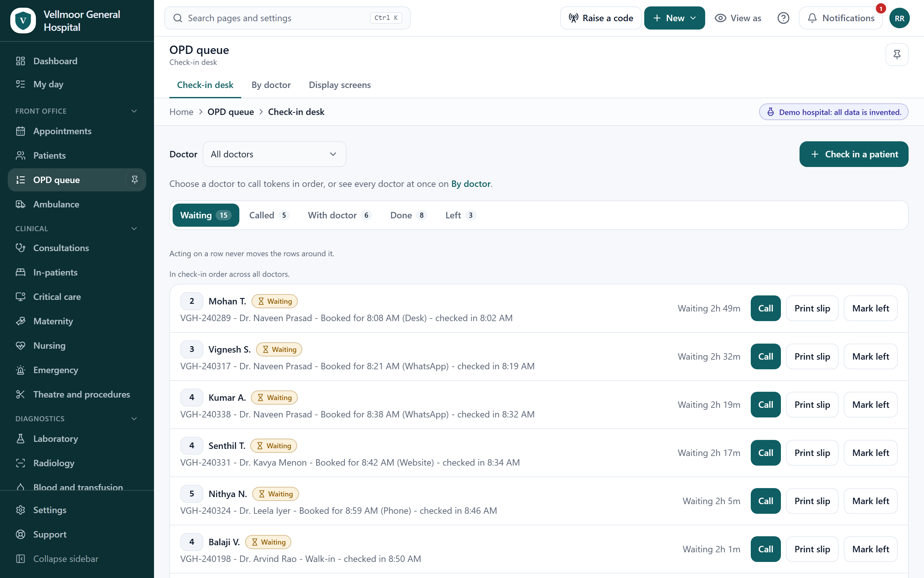Click the search pages and settings field
Image resolution: width=924 pixels, height=578 pixels.
pos(287,18)
